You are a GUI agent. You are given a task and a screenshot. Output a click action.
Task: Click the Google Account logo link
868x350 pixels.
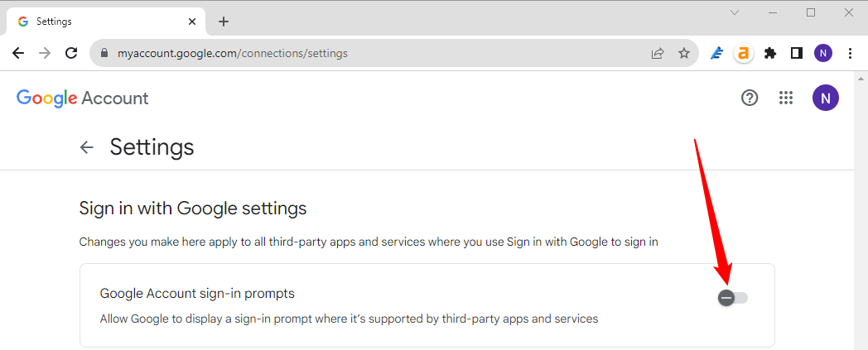click(x=83, y=98)
